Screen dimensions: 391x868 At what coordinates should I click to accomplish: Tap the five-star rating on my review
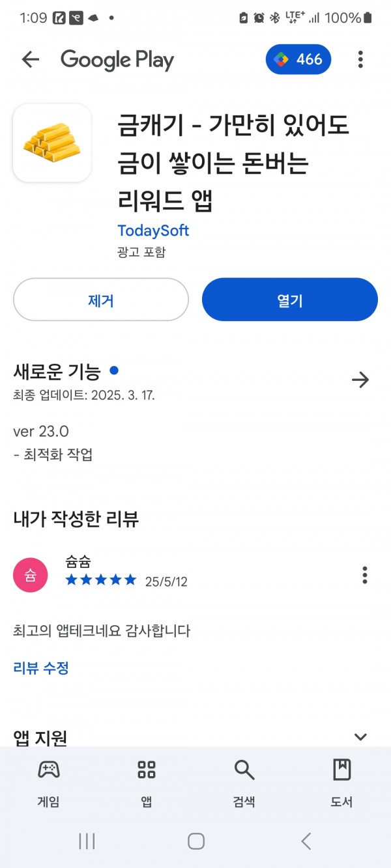coord(101,580)
